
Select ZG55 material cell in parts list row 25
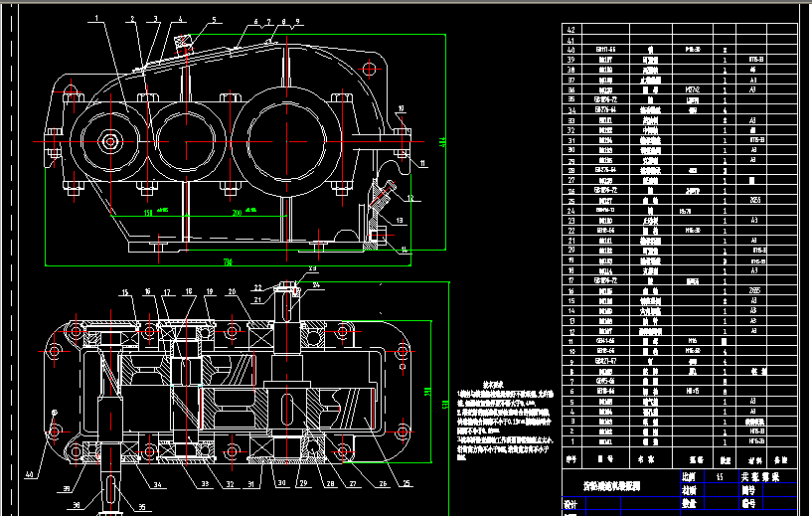755,200
